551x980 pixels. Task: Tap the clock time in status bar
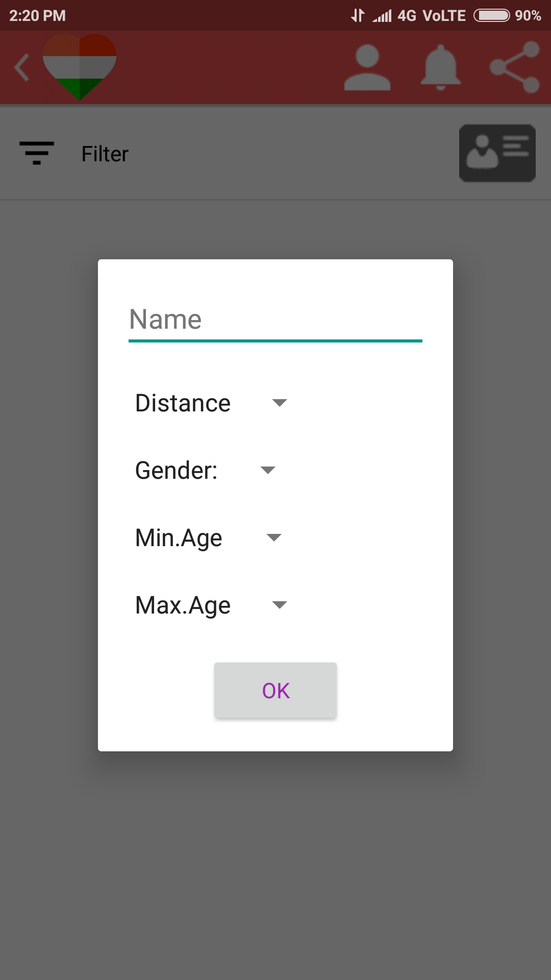click(x=38, y=16)
